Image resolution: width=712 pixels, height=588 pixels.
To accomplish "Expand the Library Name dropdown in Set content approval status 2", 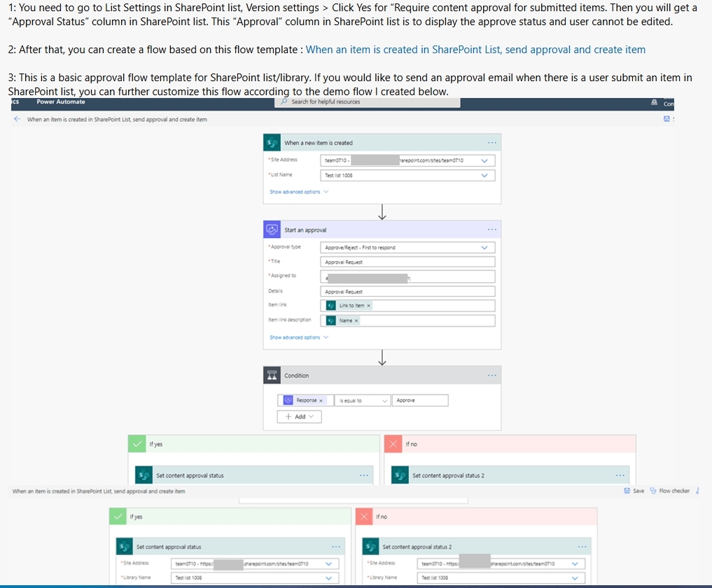I will (x=575, y=578).
